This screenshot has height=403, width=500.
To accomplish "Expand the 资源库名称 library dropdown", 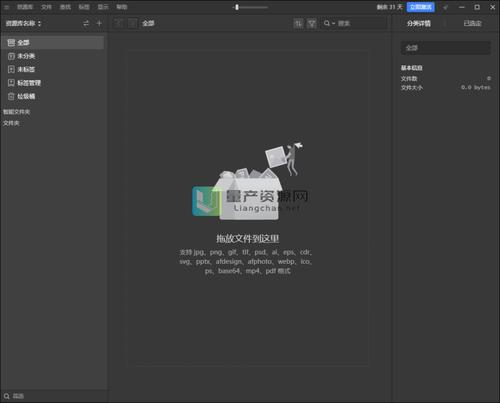I will pyautogui.click(x=23, y=23).
